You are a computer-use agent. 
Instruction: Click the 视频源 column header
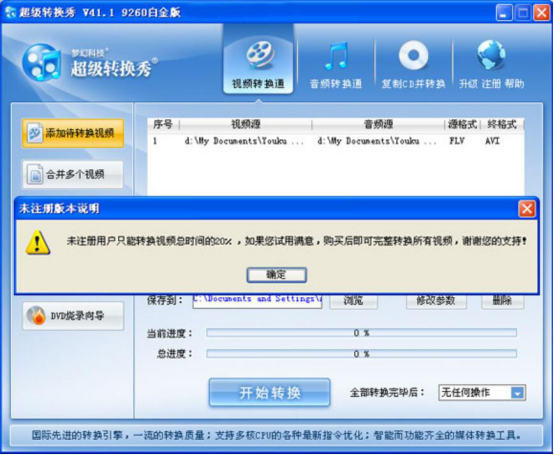(x=246, y=124)
